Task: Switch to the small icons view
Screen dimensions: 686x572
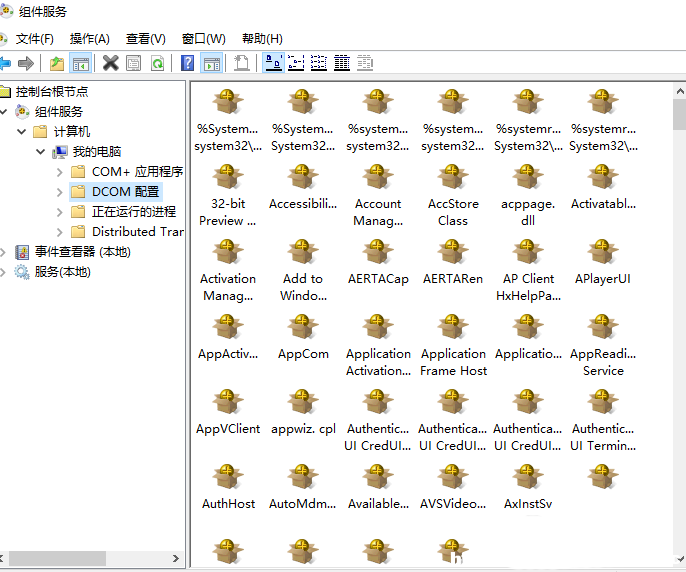Action: 296,63
